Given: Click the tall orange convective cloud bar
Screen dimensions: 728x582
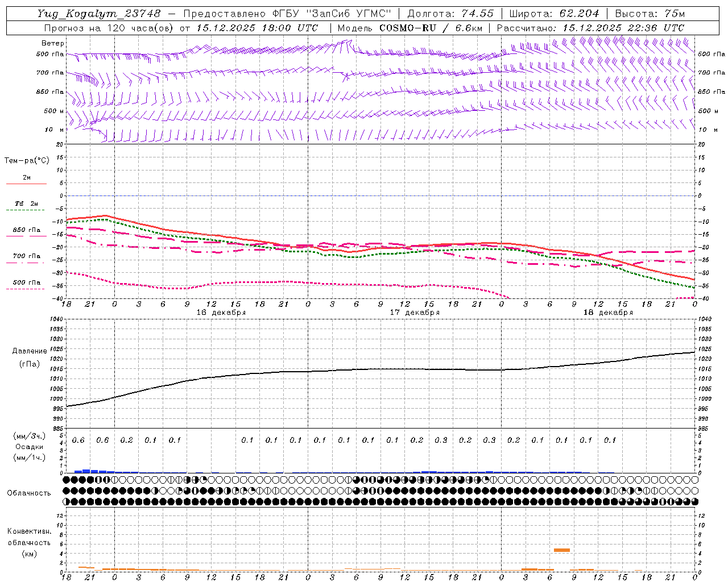Looking at the screenshot, I should tap(562, 550).
